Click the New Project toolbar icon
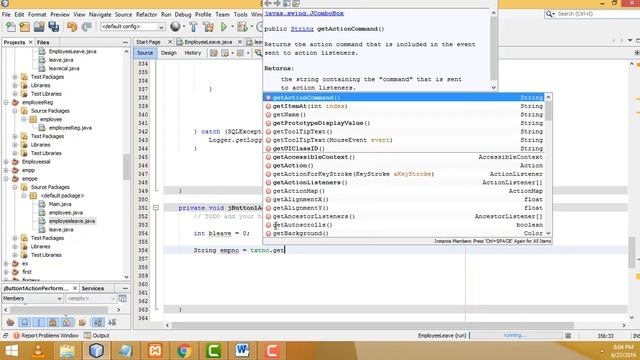The width and height of the screenshot is (640, 360). pos(25,27)
